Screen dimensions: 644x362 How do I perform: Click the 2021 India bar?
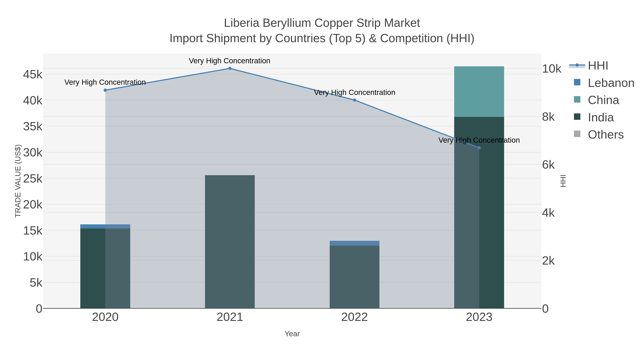230,242
